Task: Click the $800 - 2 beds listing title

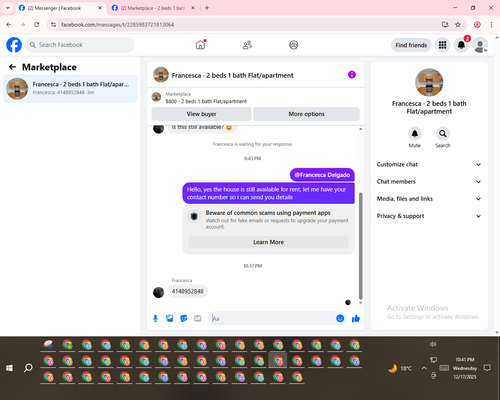Action: (206, 101)
